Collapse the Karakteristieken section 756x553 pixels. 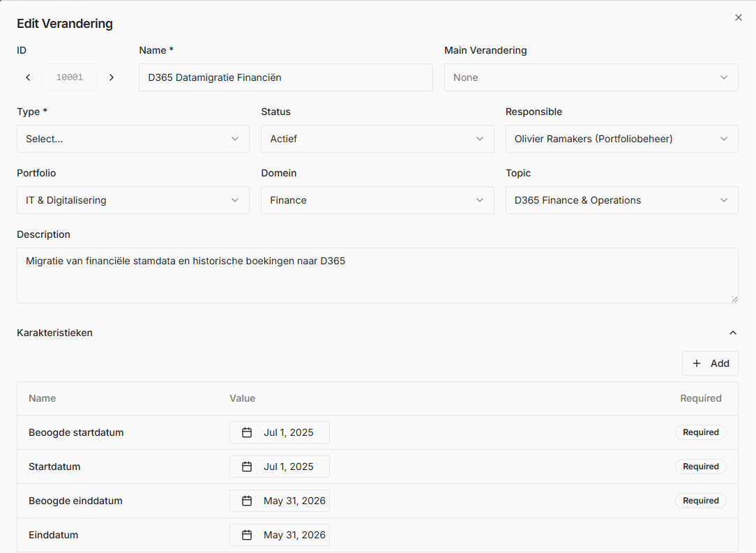pos(732,333)
